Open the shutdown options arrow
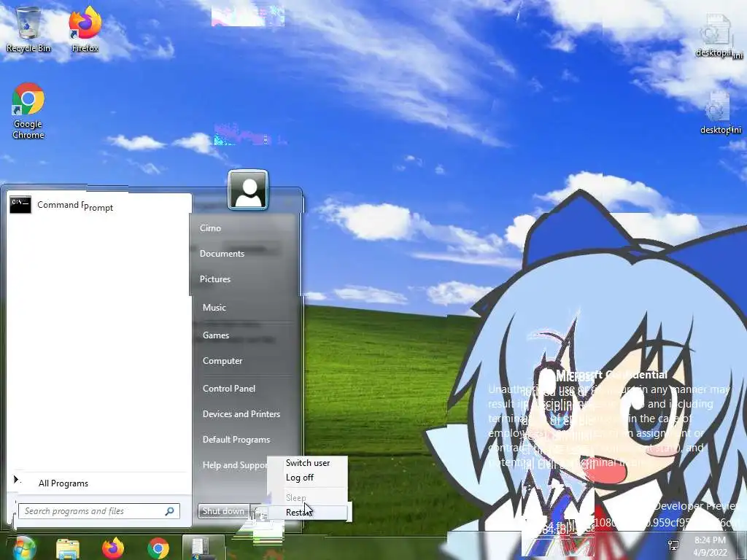The width and height of the screenshot is (747, 560). pos(258,512)
